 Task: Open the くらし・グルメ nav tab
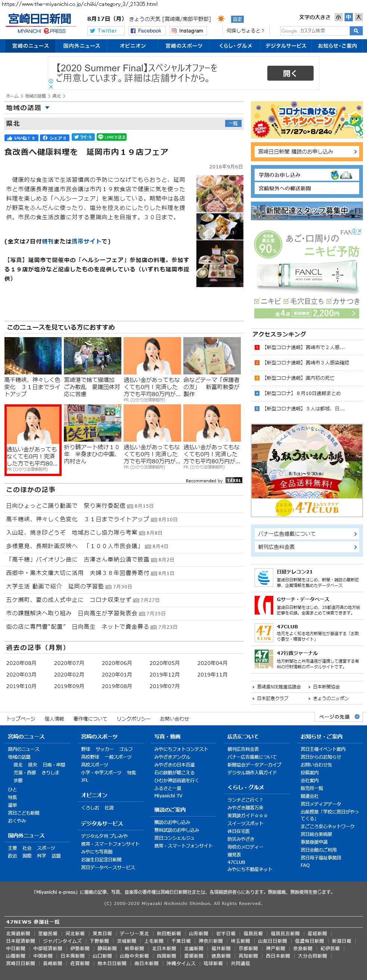(x=235, y=46)
